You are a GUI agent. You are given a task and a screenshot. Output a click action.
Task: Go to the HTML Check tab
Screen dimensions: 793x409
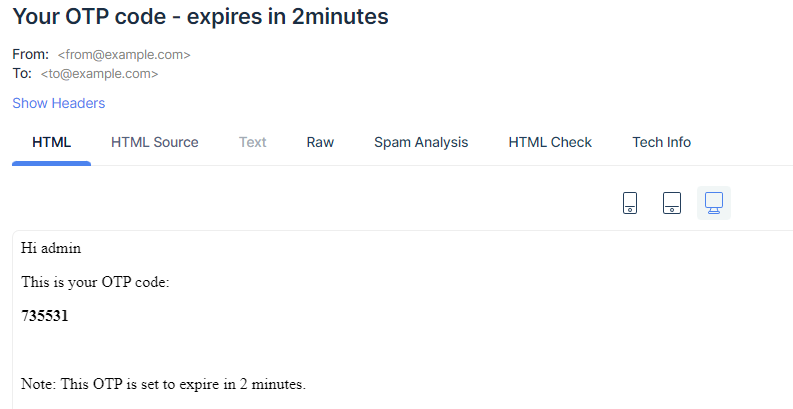click(x=550, y=142)
